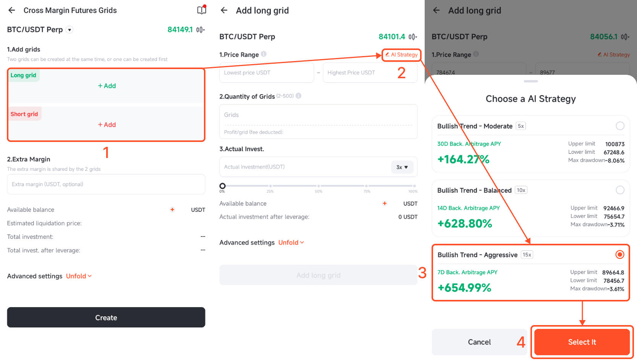Open the BTC/USDT Perp pair dropdown
The image size is (637, 364).
(70, 30)
